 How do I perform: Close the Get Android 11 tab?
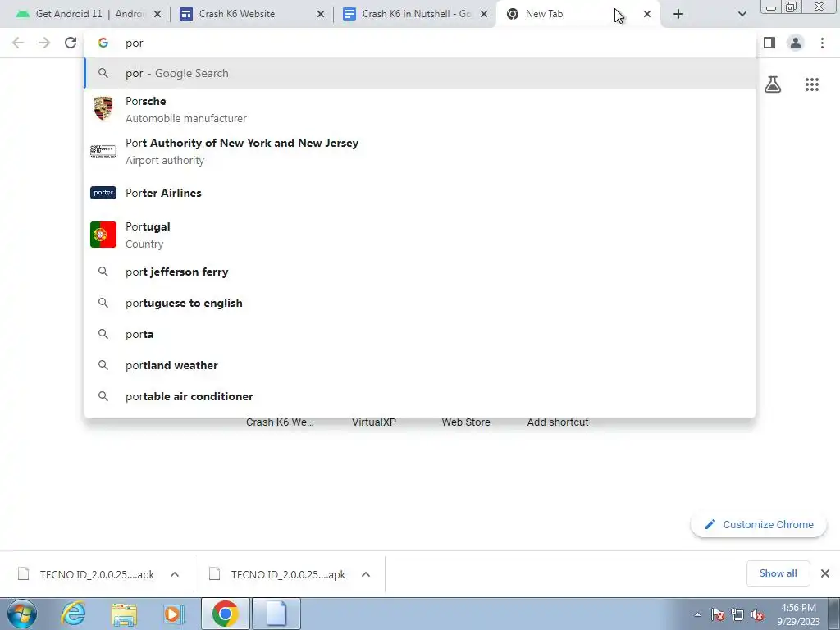coord(157,15)
